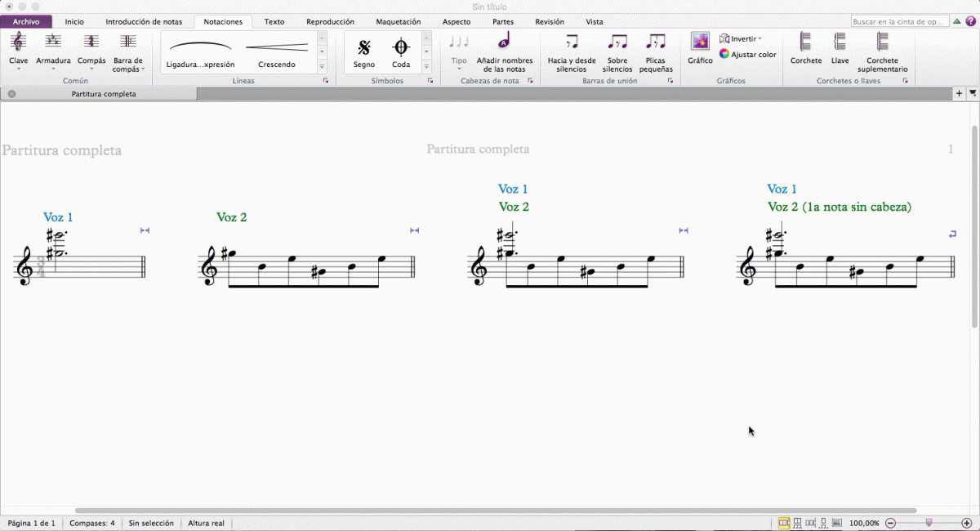The height and width of the screenshot is (531, 980).
Task: Add a Corchete suplementario sub-bracket
Action: (x=882, y=52)
